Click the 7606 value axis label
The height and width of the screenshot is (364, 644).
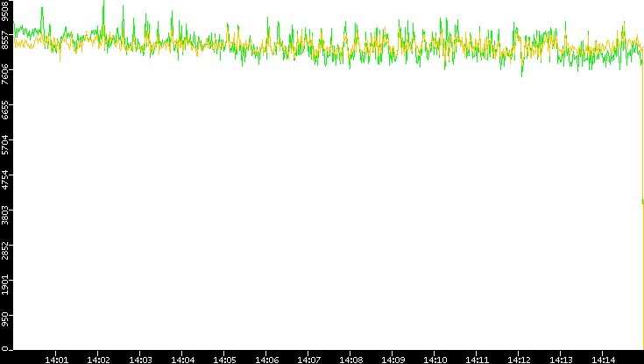[x=5, y=75]
